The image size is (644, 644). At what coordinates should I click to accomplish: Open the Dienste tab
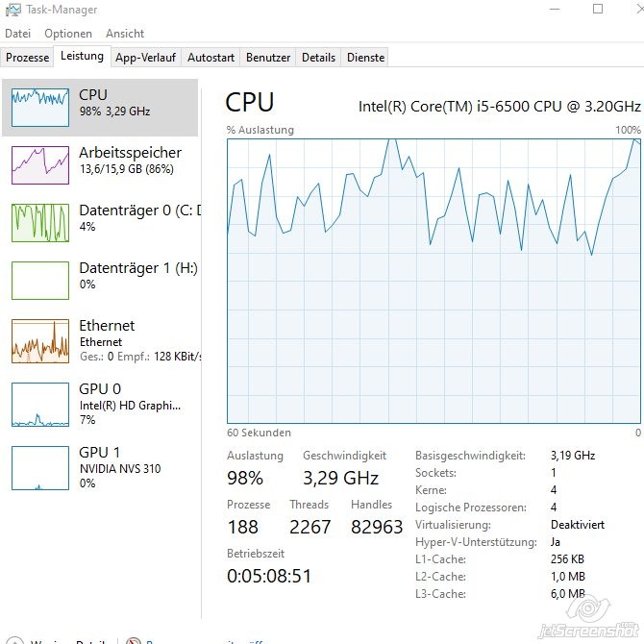point(365,58)
